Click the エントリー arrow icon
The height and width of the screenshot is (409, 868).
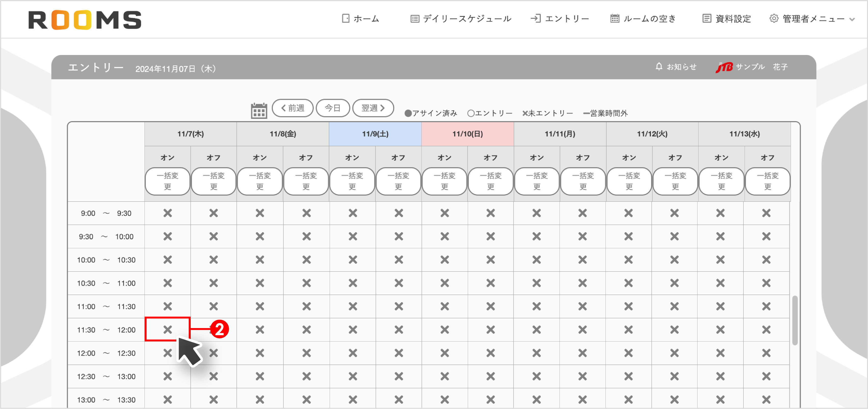(x=536, y=19)
